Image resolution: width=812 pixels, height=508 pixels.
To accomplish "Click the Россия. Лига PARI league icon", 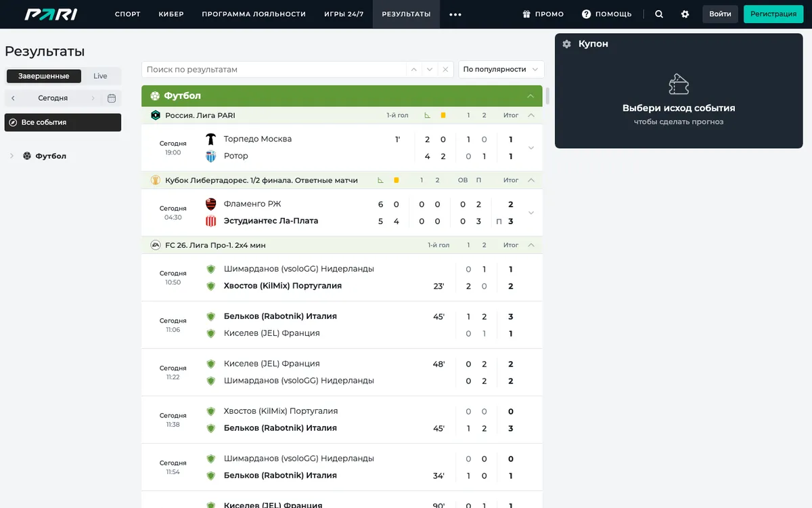I will point(156,115).
